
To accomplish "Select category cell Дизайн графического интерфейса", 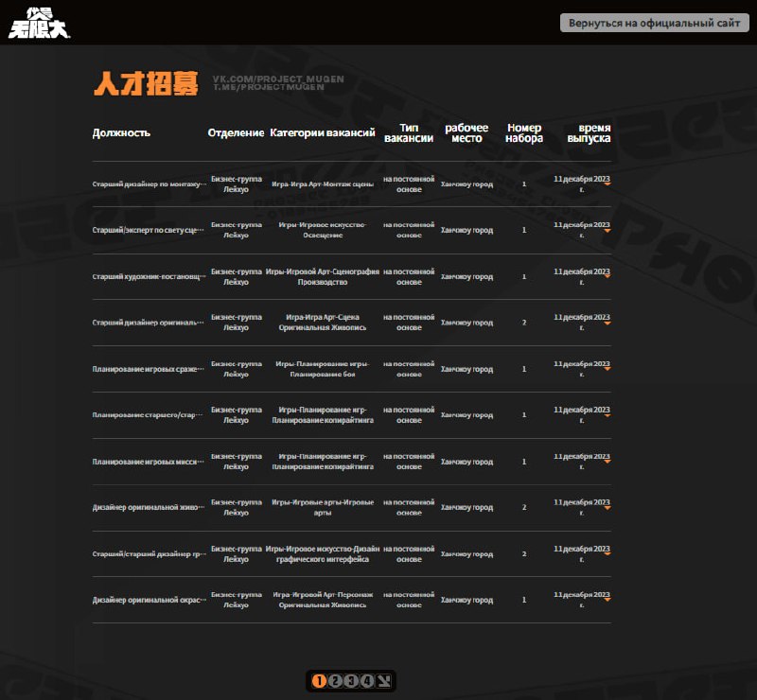I will [323, 553].
